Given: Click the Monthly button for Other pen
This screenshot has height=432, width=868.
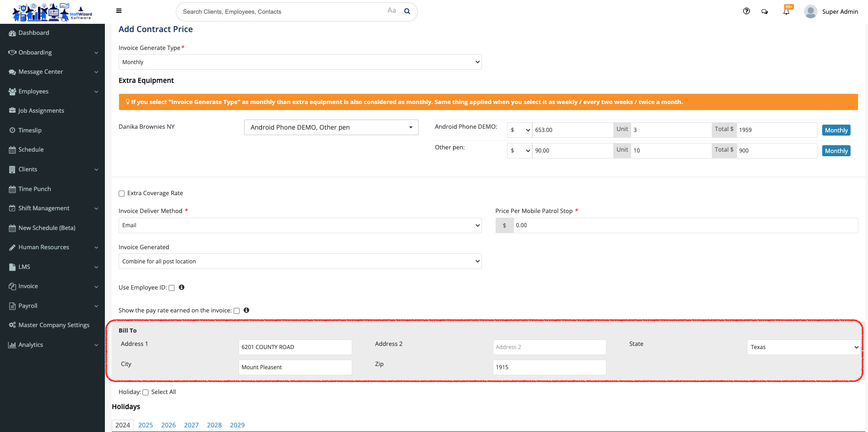Looking at the screenshot, I should point(836,150).
